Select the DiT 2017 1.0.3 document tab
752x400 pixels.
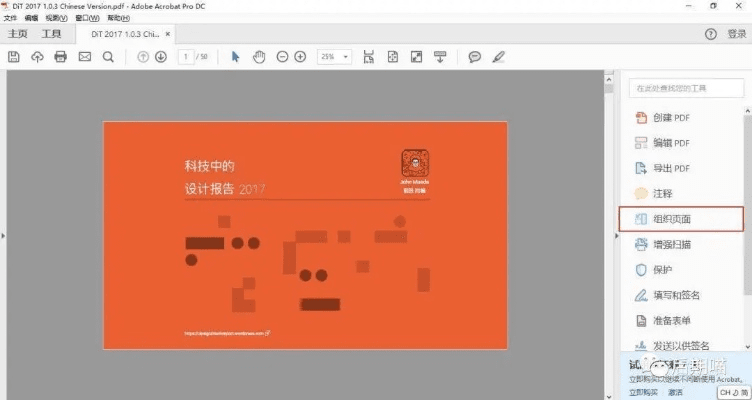click(125, 34)
